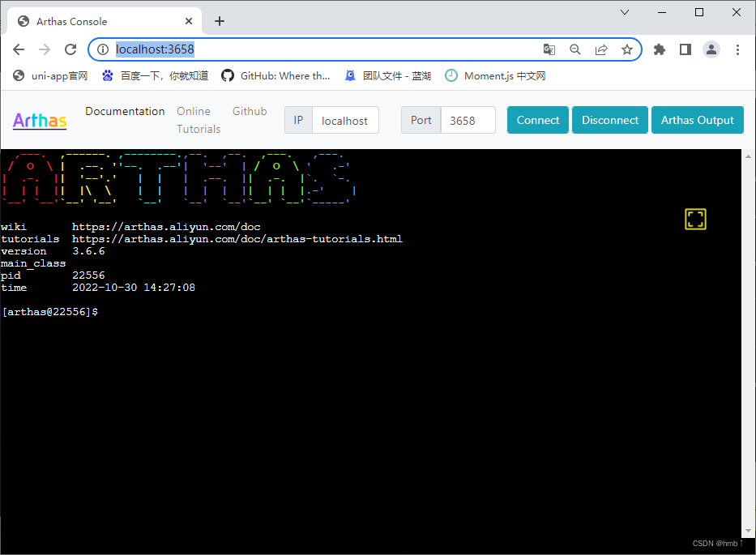This screenshot has height=555, width=756.
Task: Click the IP input field with localhost
Action: [x=345, y=120]
